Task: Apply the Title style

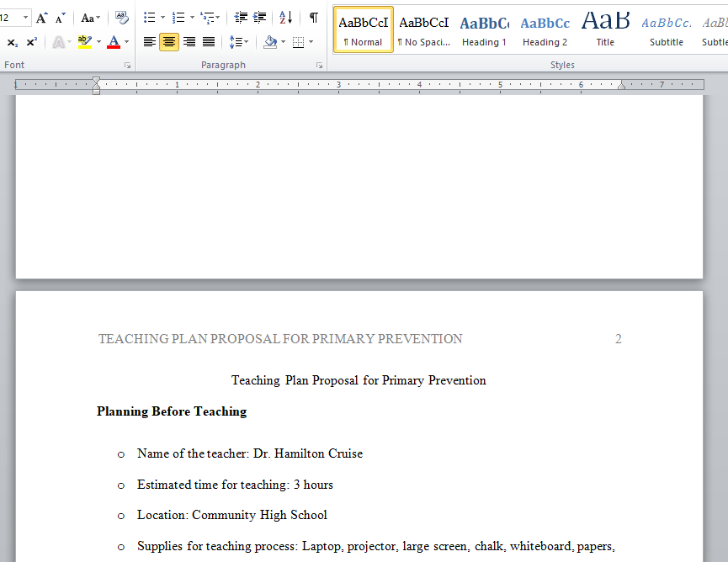Action: click(x=605, y=29)
